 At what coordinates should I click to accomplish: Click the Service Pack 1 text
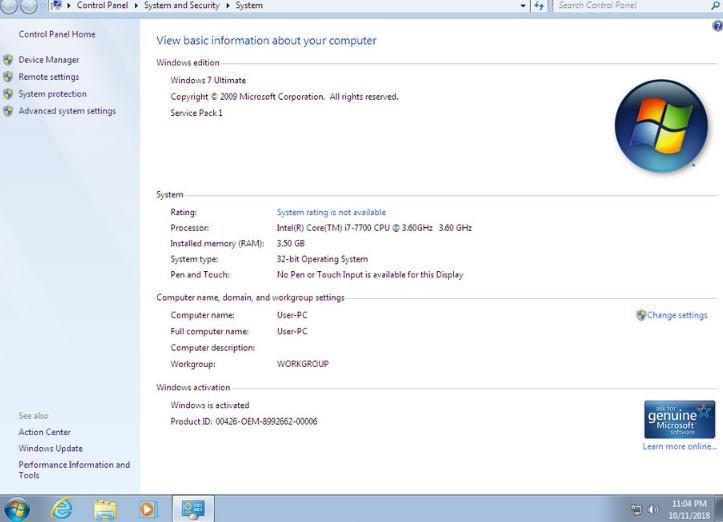coord(196,113)
